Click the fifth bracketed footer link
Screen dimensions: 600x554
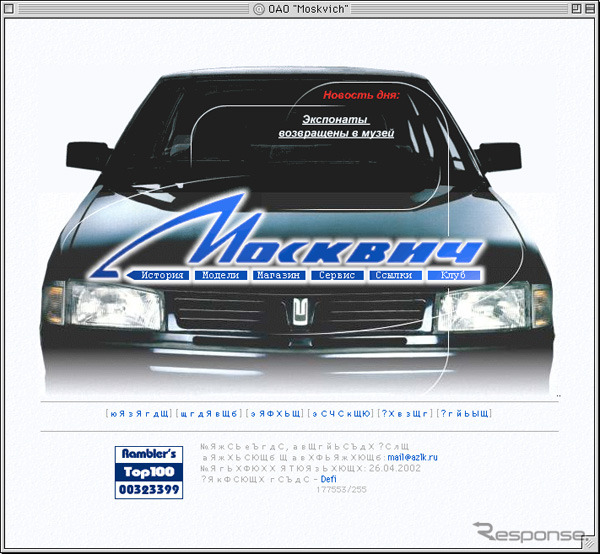click(405, 414)
